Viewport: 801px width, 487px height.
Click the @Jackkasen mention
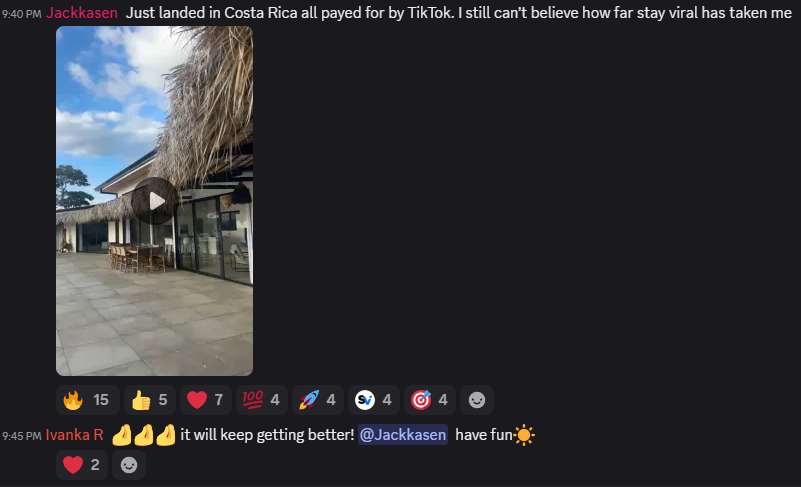tap(403, 435)
